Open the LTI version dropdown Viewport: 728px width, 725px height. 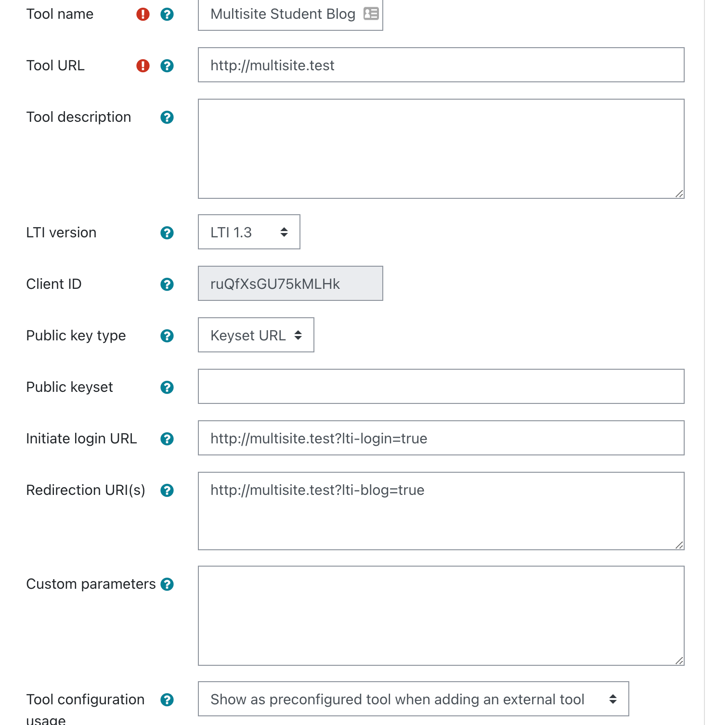click(x=249, y=232)
